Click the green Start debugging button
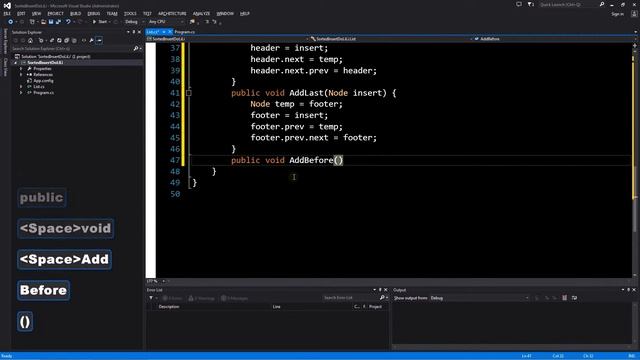This screenshot has height=360, width=640. click(x=100, y=22)
